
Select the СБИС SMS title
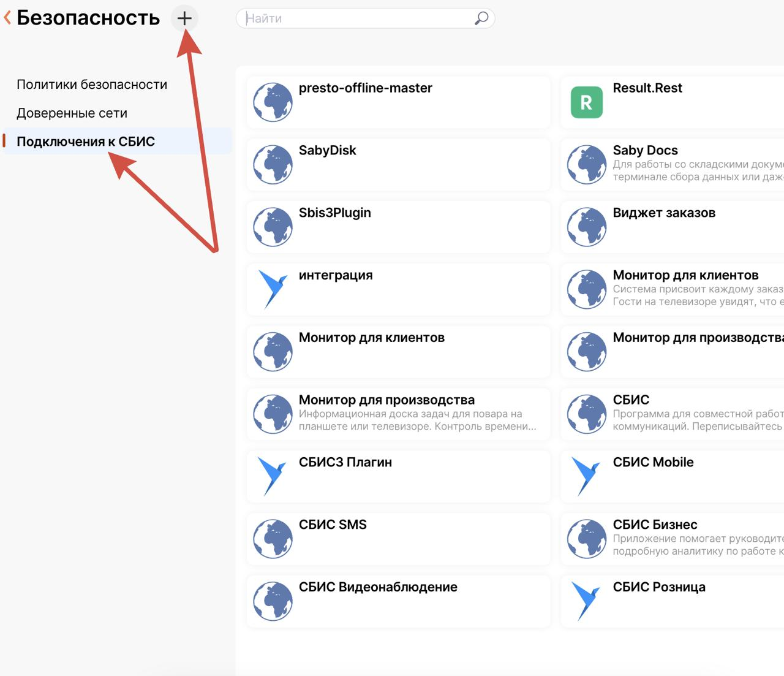click(333, 525)
